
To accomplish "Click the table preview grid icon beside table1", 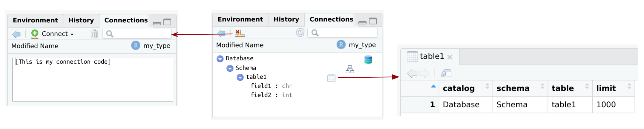I will coord(331,78).
